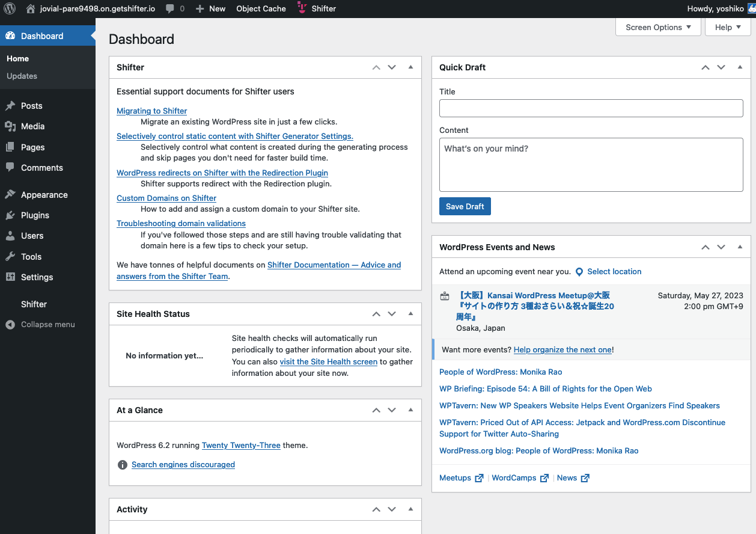Click the info icon beside Search engines discouraged
This screenshot has height=534, width=756.
tap(123, 465)
